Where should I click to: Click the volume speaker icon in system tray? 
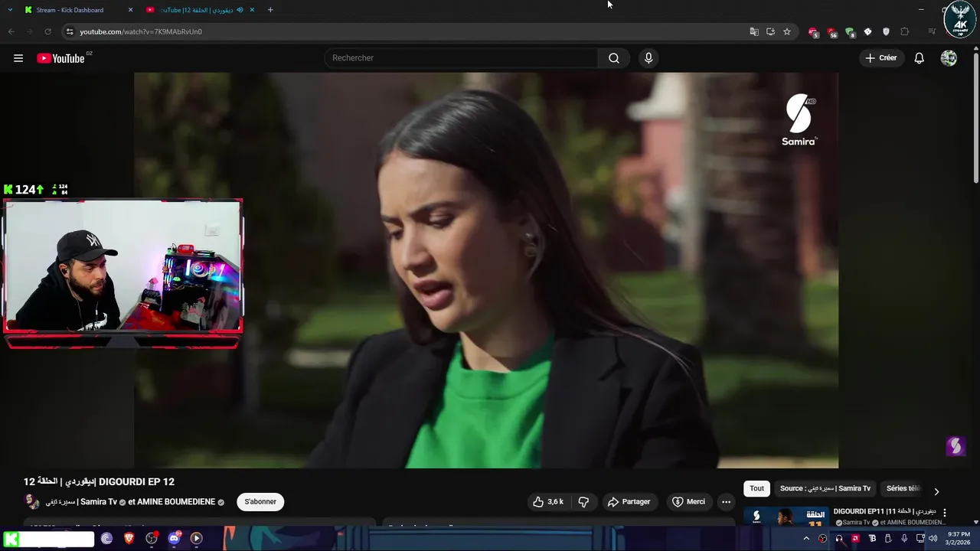[x=933, y=539]
